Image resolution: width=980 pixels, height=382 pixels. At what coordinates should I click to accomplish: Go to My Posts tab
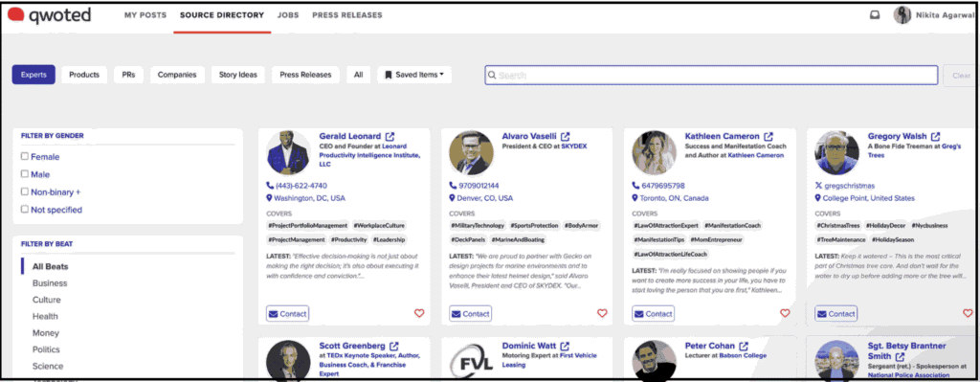point(145,15)
